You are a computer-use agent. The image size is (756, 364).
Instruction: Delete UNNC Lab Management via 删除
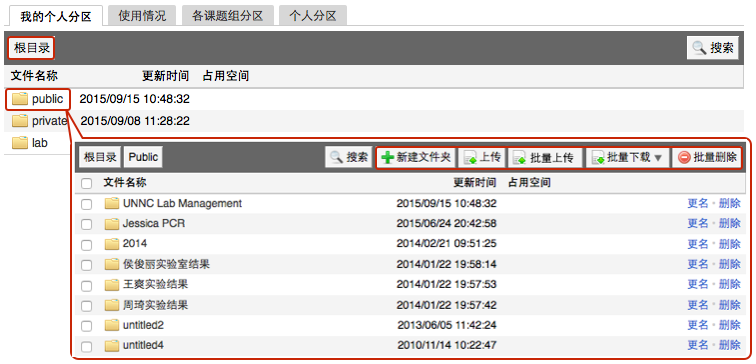pyautogui.click(x=729, y=203)
